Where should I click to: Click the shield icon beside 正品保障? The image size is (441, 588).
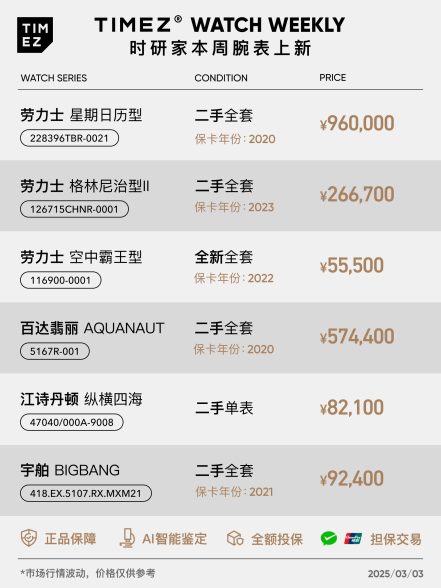tap(29, 538)
